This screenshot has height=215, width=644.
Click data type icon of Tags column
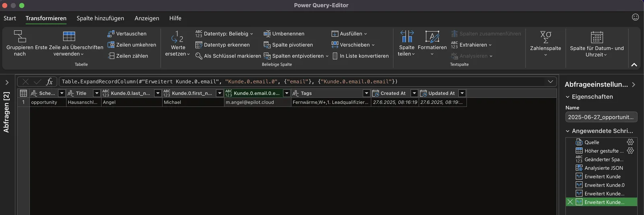[296, 93]
